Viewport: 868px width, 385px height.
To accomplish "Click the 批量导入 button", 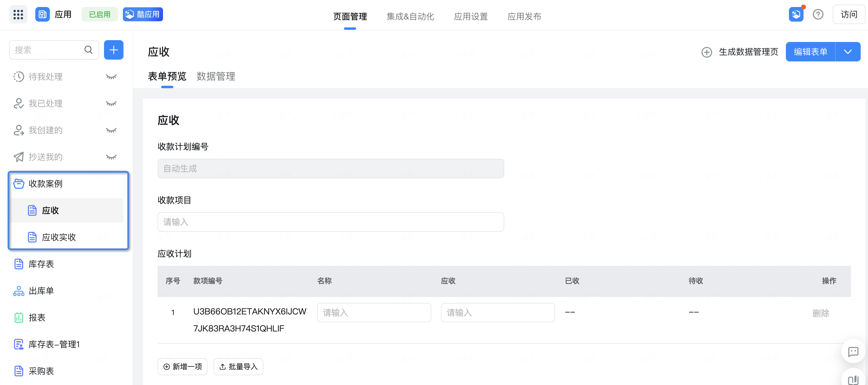I will 238,366.
